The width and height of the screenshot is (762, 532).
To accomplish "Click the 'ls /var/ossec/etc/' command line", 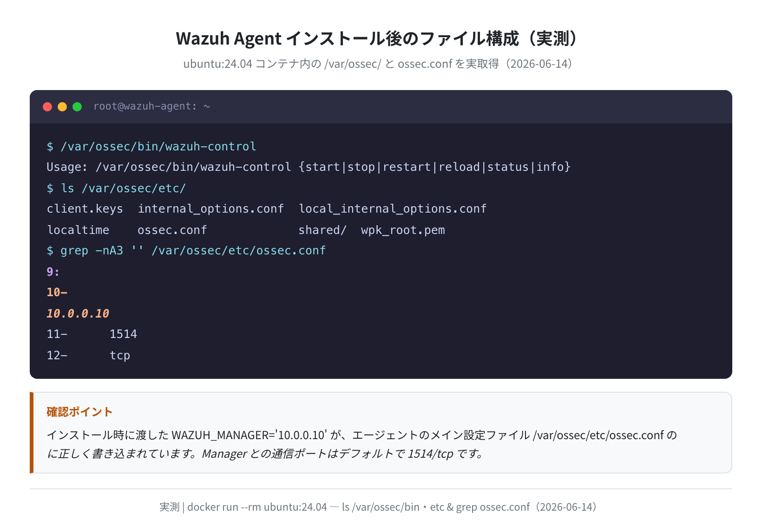I will pyautogui.click(x=116, y=188).
